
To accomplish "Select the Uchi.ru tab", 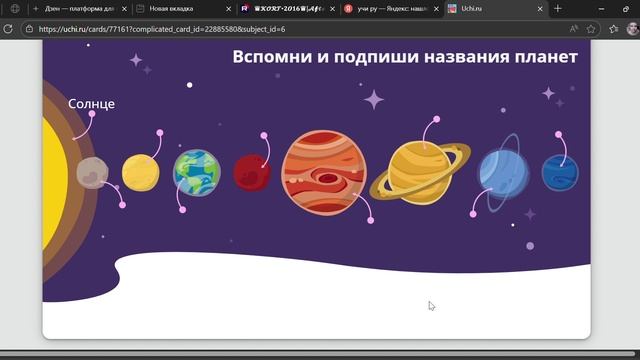I will [496, 9].
